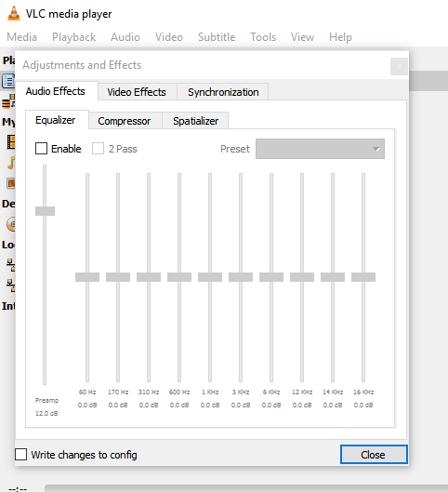Close the Adjustments and Effects dialog with X
448x492 pixels.
pos(399,67)
